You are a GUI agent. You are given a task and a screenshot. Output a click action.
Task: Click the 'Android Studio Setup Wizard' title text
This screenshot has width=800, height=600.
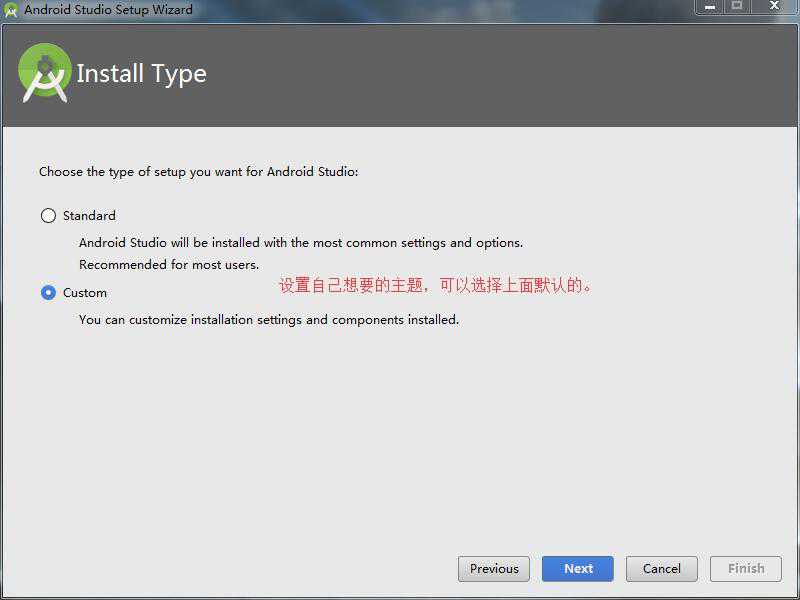(108, 10)
